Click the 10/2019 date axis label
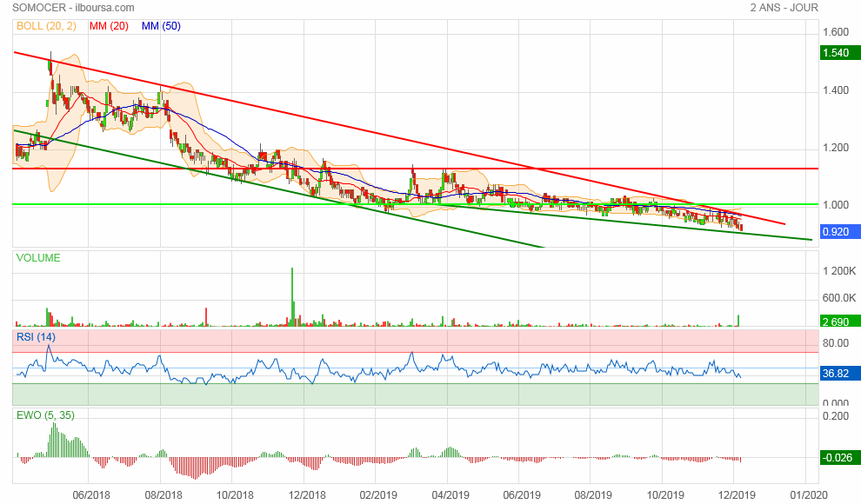The image size is (861, 504). click(x=665, y=495)
